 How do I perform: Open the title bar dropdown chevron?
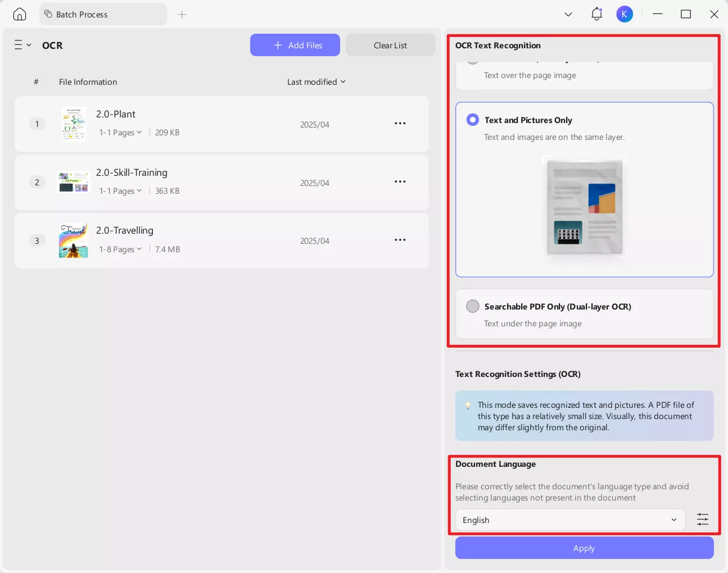(568, 14)
